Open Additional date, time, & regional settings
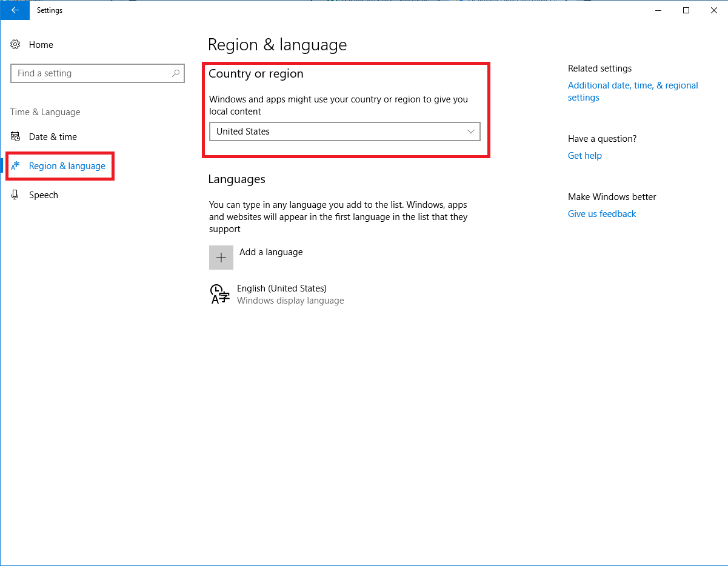This screenshot has width=728, height=566. coord(633,92)
